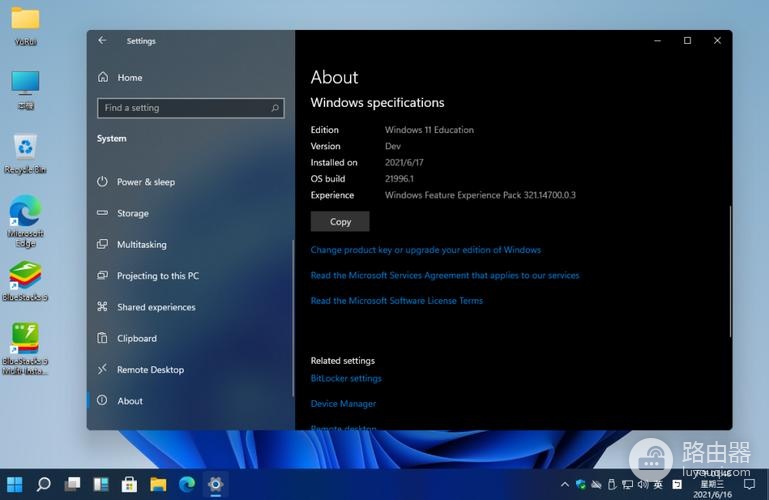Open Remote Desktop settings

click(x=150, y=370)
